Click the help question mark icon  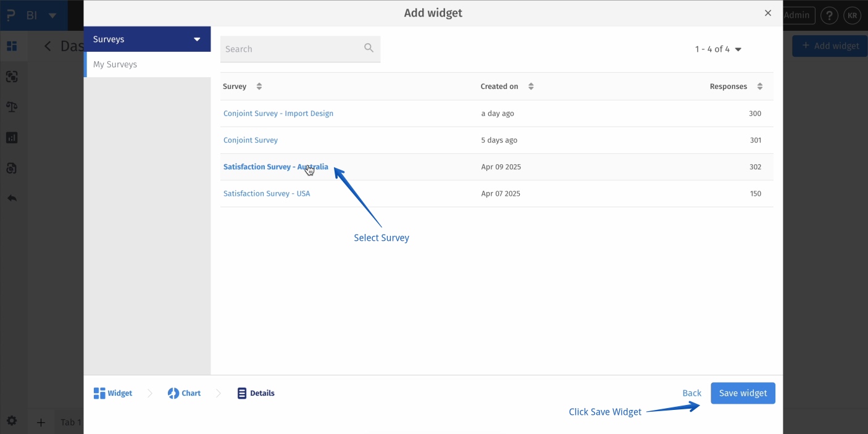click(x=829, y=15)
